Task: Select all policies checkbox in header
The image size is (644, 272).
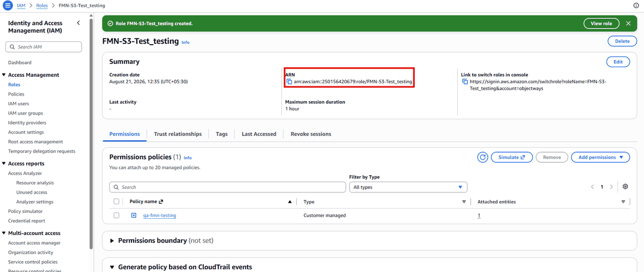Action: (116, 202)
